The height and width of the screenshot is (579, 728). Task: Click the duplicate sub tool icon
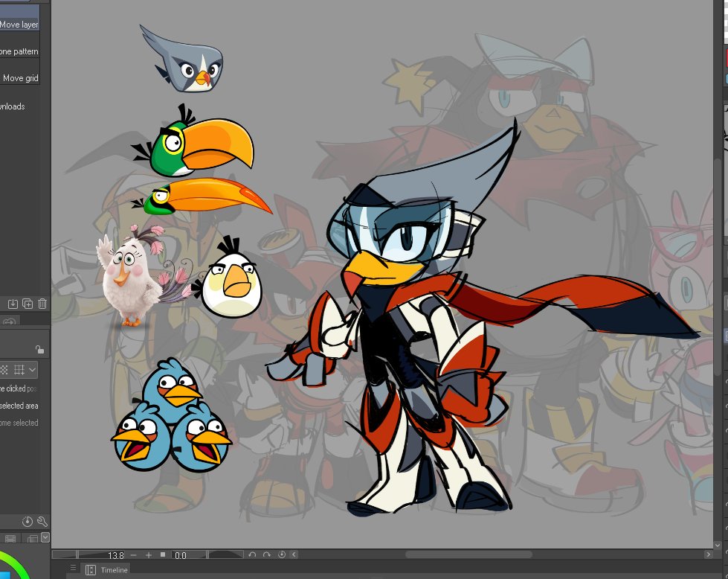pos(28,304)
